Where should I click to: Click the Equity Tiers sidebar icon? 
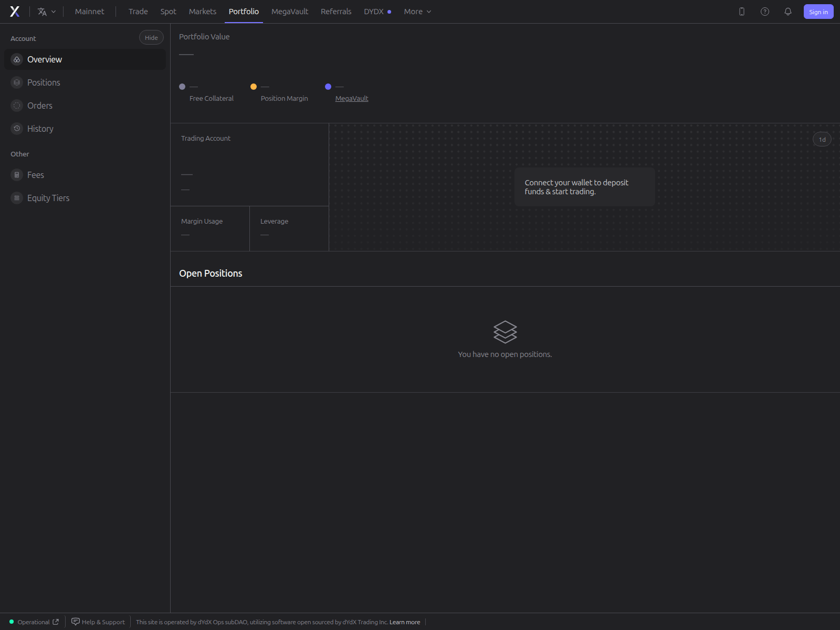click(17, 198)
